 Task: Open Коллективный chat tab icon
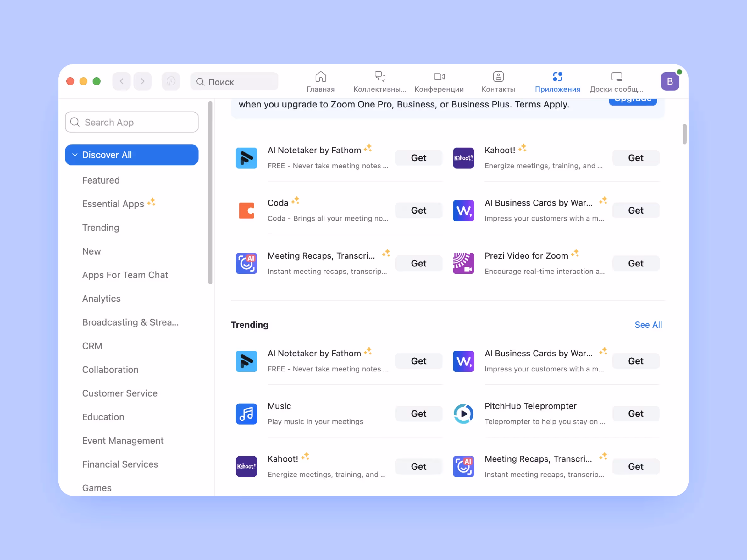379,77
